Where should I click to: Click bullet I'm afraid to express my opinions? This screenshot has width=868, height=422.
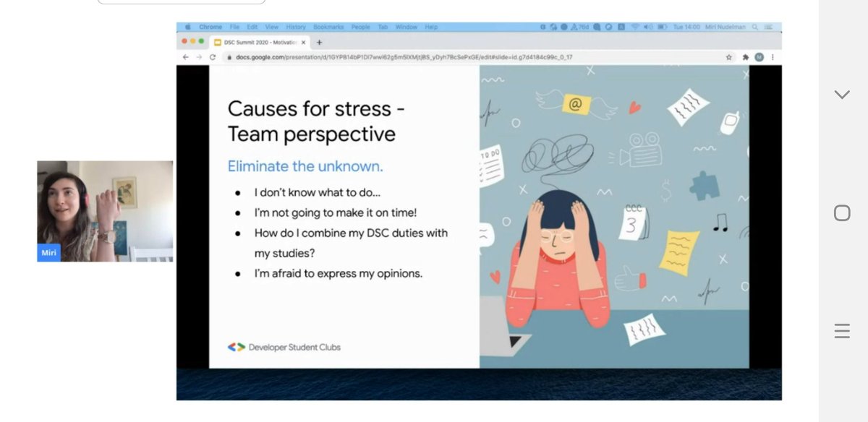click(x=339, y=274)
